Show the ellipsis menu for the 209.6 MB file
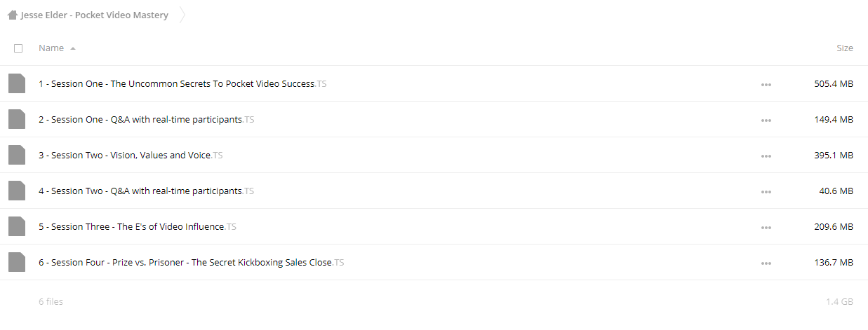The image size is (868, 330). point(766,227)
